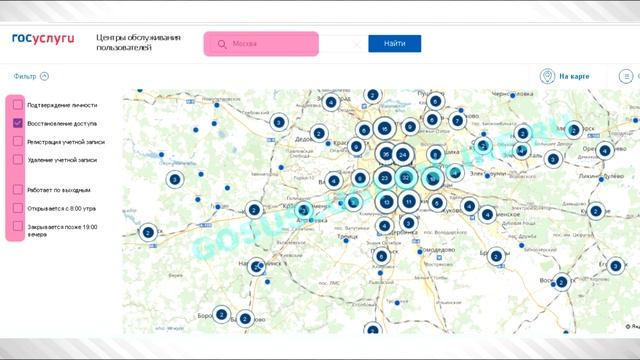Select the map dot at Электроугли
This screenshot has height=360, width=640.
click(x=487, y=176)
